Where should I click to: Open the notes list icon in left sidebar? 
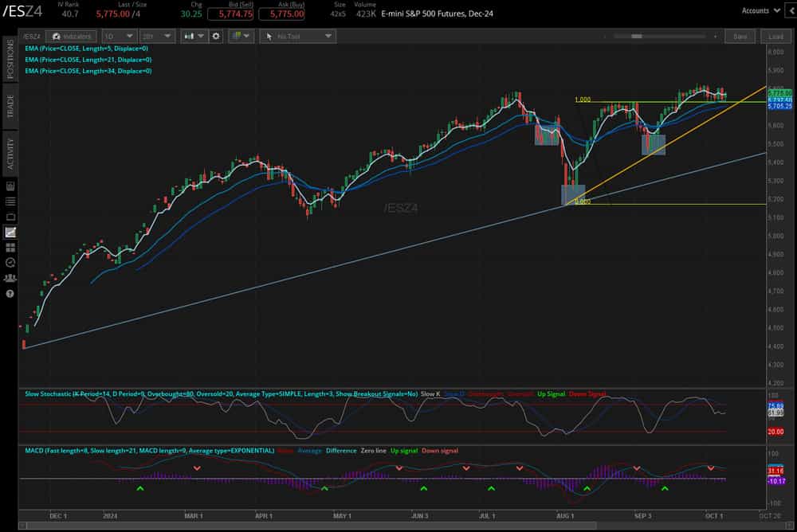(x=10, y=201)
